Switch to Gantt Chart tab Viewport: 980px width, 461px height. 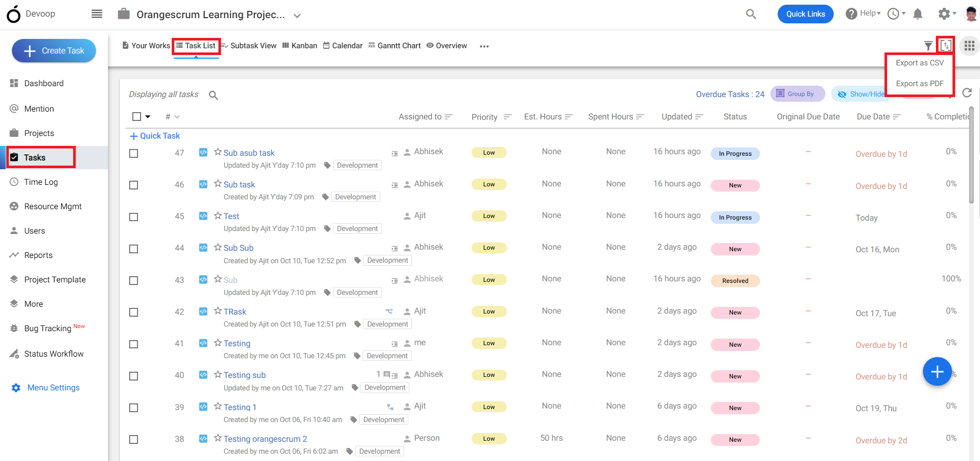pos(394,46)
